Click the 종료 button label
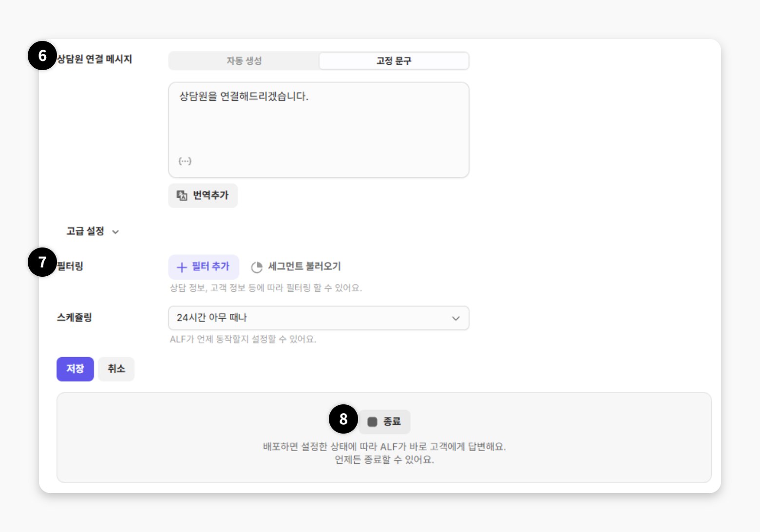Viewport: 760px width, 532px height. [392, 421]
